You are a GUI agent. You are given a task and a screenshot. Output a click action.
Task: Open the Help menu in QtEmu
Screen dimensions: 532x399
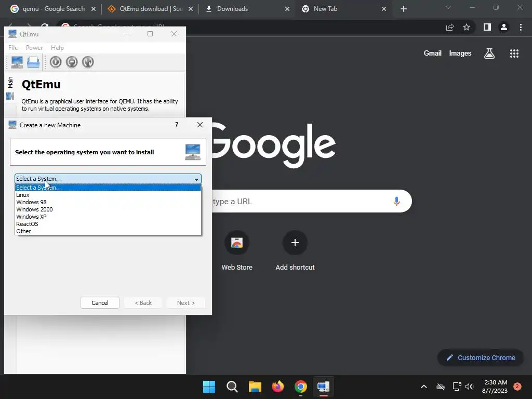57,48
